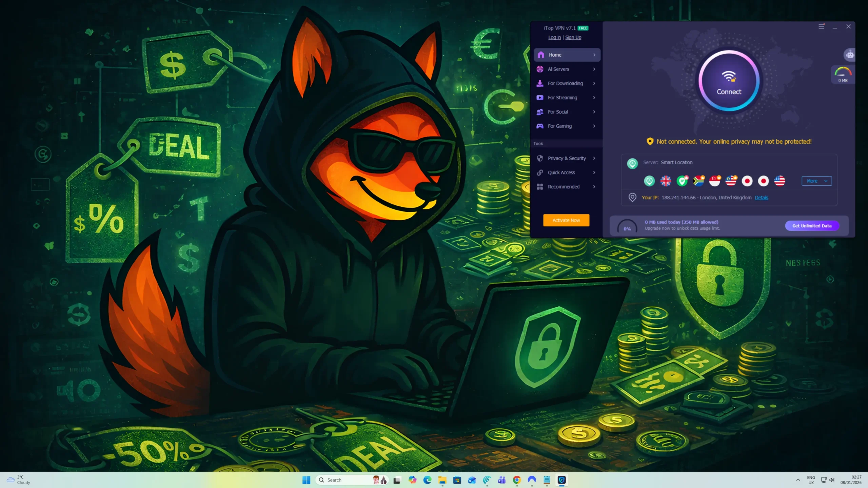Click the Windows taskbar Search box
The height and width of the screenshot is (488, 868).
click(346, 480)
